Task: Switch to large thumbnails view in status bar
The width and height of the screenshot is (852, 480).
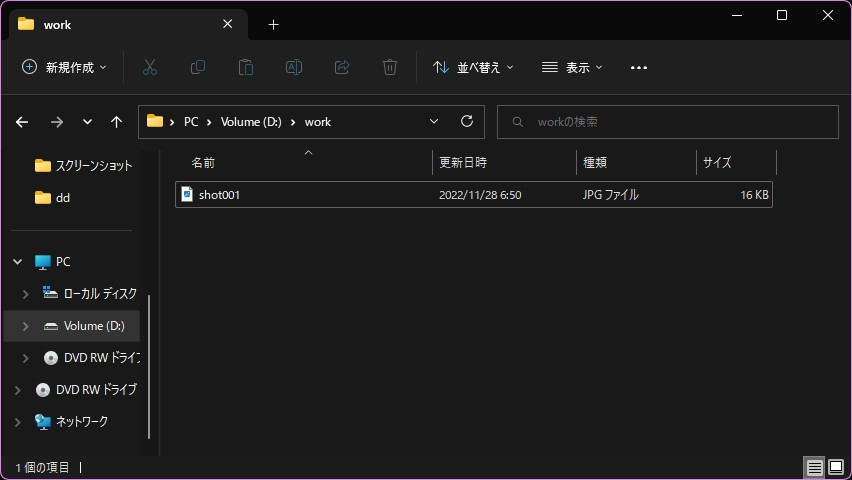Action: pos(836,467)
